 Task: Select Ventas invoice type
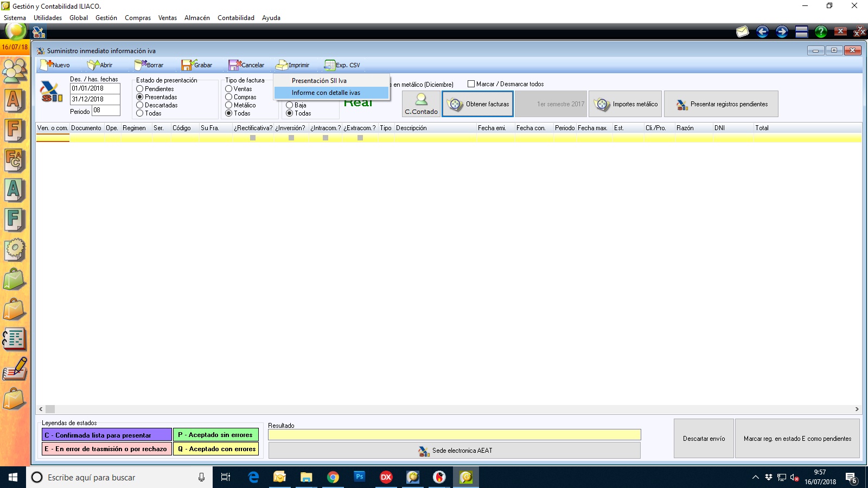coord(238,89)
